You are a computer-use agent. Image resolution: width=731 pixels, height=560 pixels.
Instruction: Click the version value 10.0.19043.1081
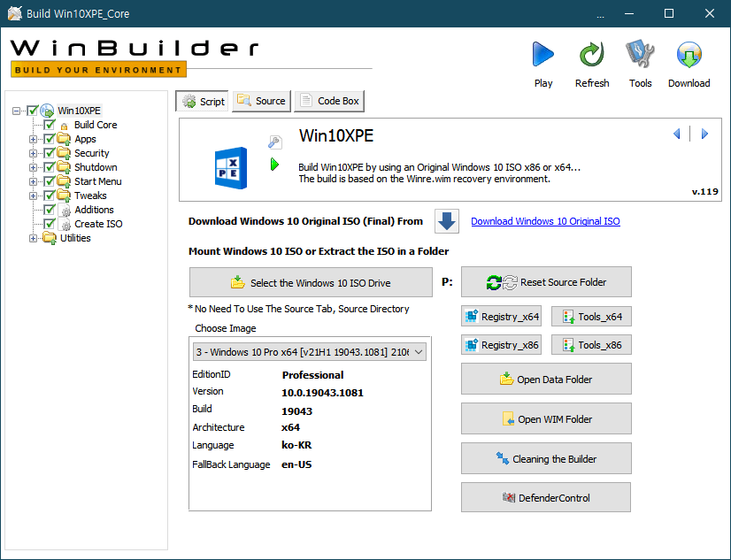click(x=322, y=393)
